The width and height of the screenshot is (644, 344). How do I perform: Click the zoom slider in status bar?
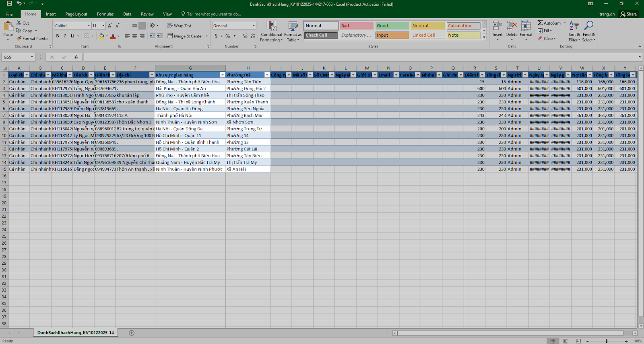(607, 341)
